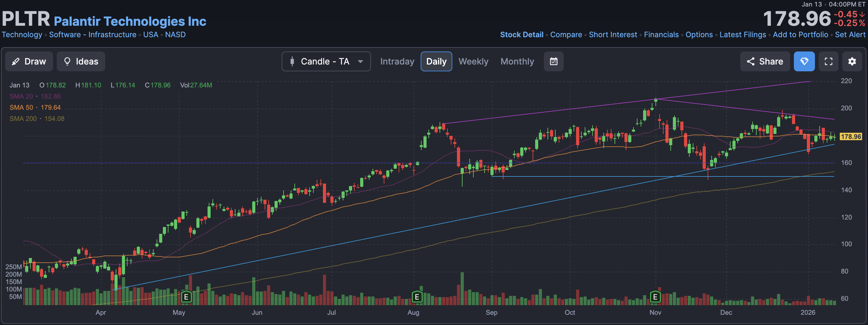Open the Compare link
The image size is (868, 325).
tap(566, 35)
